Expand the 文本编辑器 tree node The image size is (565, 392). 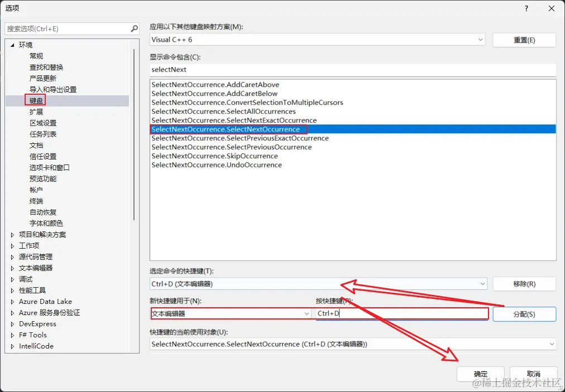click(12, 268)
